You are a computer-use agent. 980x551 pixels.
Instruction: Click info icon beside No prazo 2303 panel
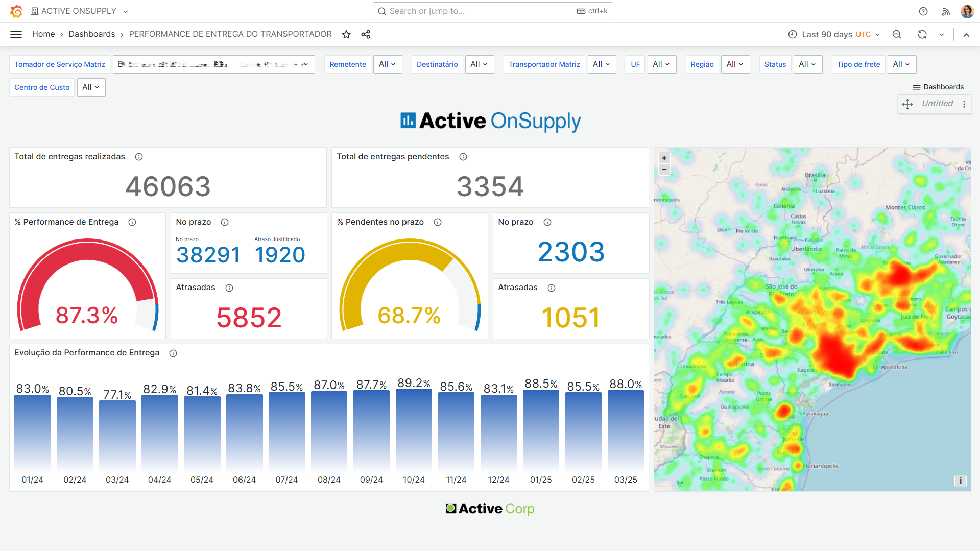click(x=547, y=222)
